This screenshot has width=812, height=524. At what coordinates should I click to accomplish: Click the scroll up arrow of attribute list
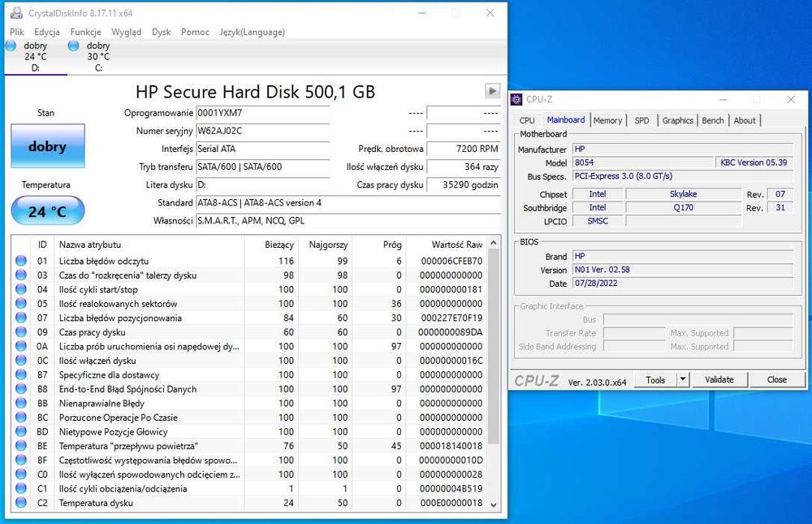(494, 243)
